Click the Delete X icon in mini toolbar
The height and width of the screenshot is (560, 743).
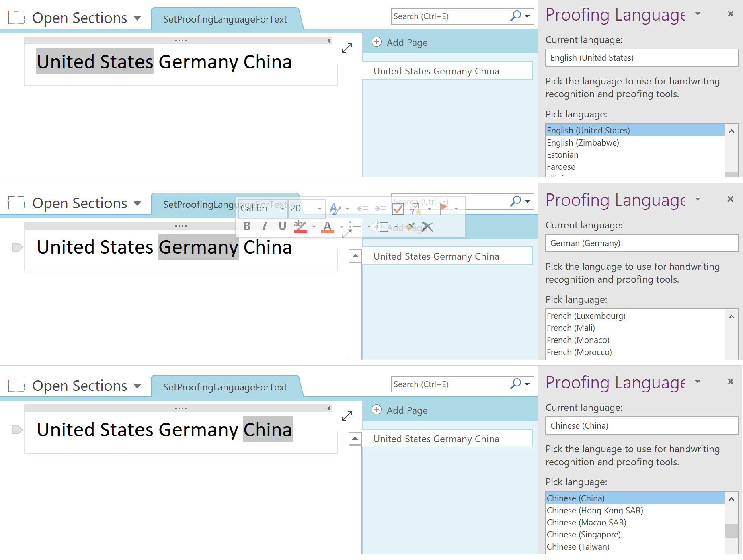[x=427, y=227]
